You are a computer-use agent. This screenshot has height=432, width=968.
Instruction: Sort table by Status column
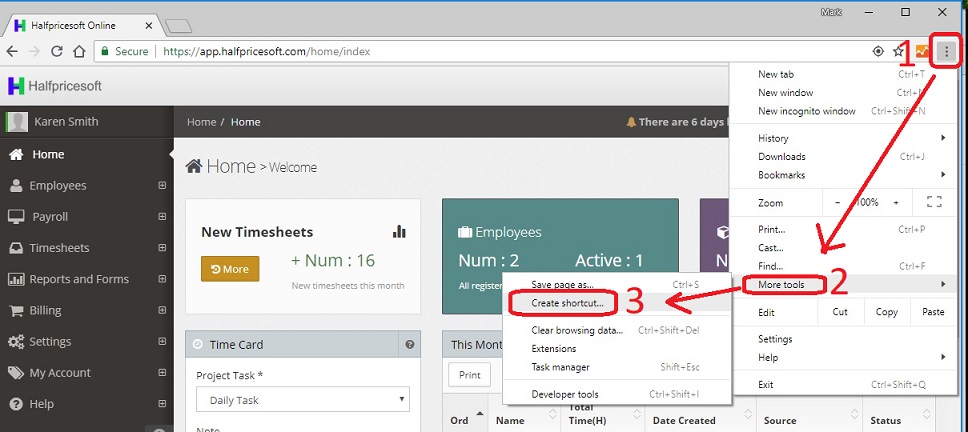click(x=898, y=420)
